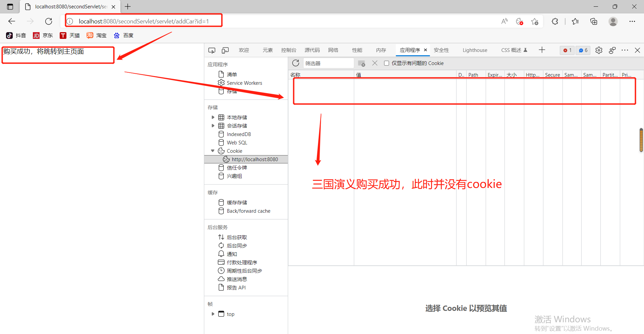This screenshot has height=334, width=644.
Task: Open a new browser tab
Action: point(128,6)
